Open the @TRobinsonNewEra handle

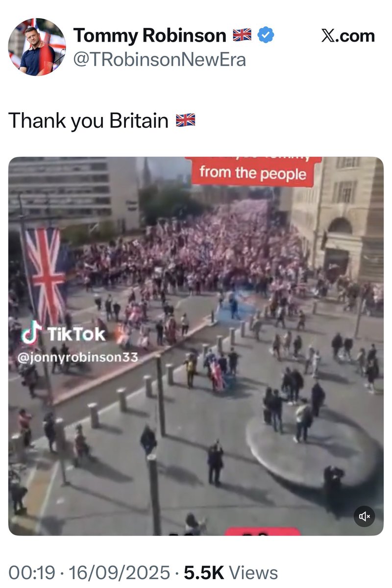[159, 60]
